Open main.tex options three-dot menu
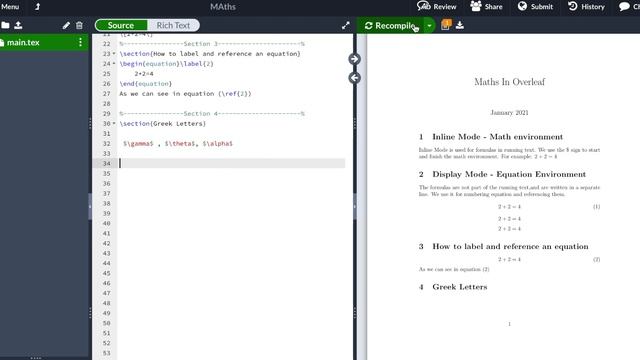Viewport: 640px width, 360px height. [80, 42]
